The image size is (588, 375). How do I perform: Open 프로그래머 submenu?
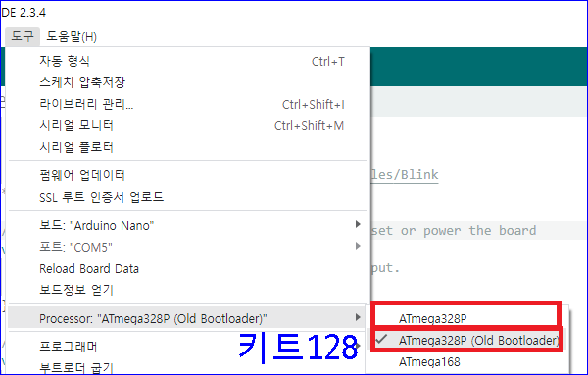[187, 347]
